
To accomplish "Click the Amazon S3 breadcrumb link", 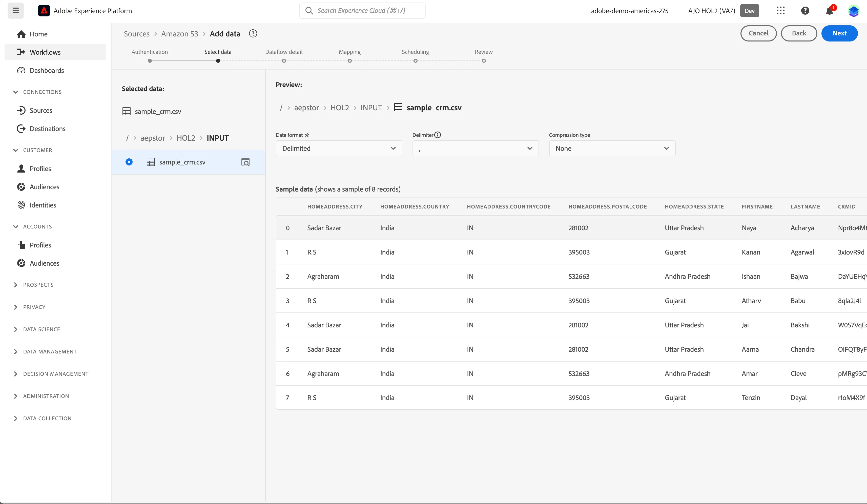I will coord(180,34).
